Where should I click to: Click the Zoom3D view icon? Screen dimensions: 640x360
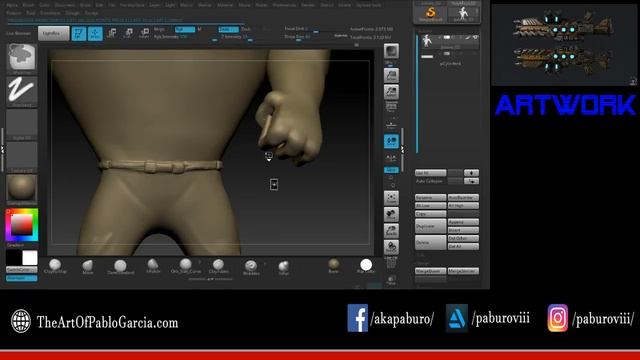pos(391,231)
